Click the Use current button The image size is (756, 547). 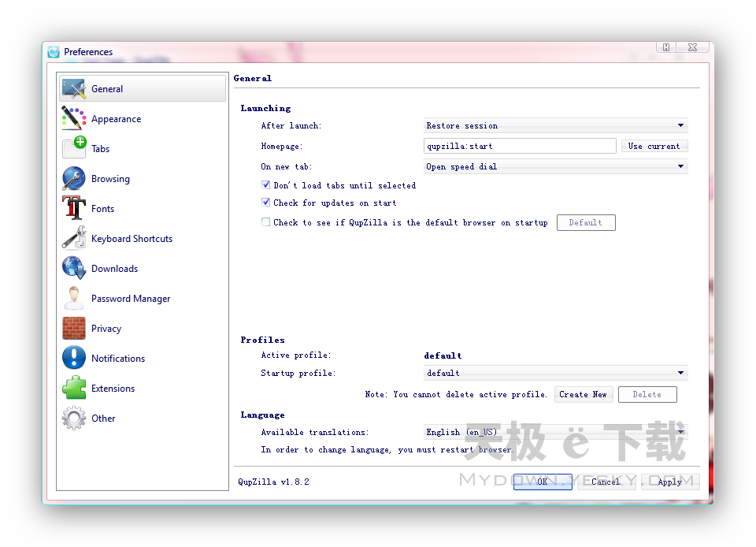[654, 146]
